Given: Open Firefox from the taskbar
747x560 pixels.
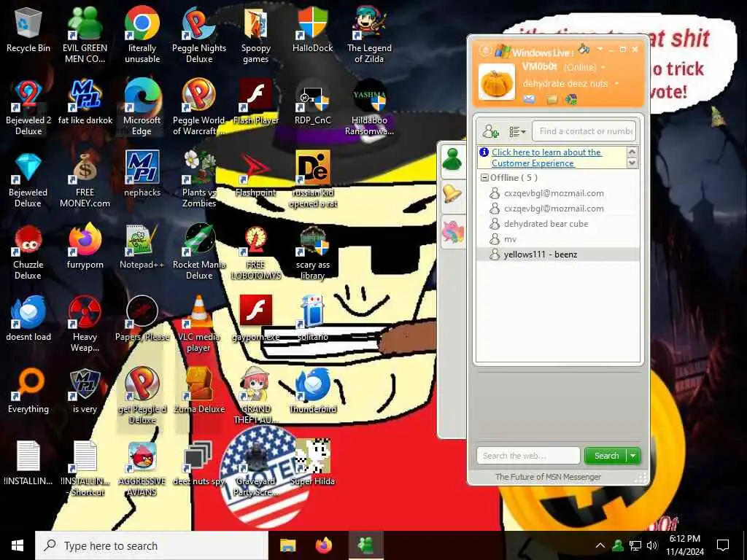Looking at the screenshot, I should point(324,545).
